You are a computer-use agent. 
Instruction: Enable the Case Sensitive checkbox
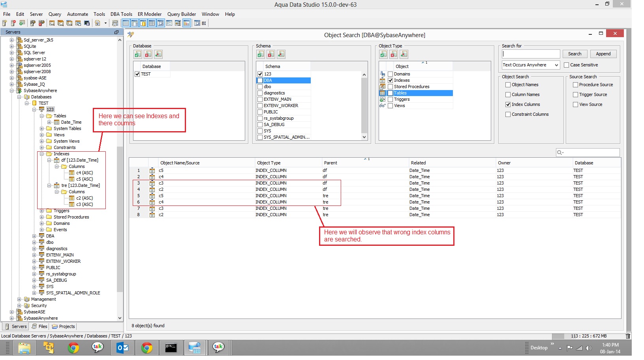tap(566, 65)
